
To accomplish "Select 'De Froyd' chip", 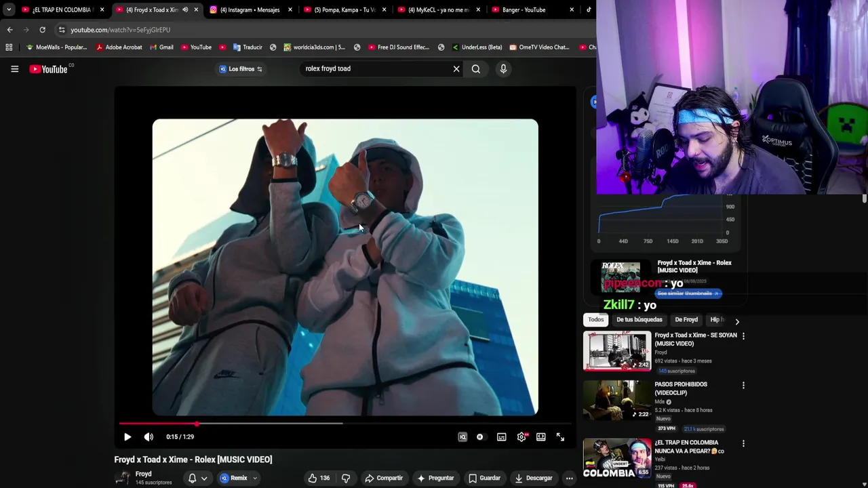I will (686, 320).
